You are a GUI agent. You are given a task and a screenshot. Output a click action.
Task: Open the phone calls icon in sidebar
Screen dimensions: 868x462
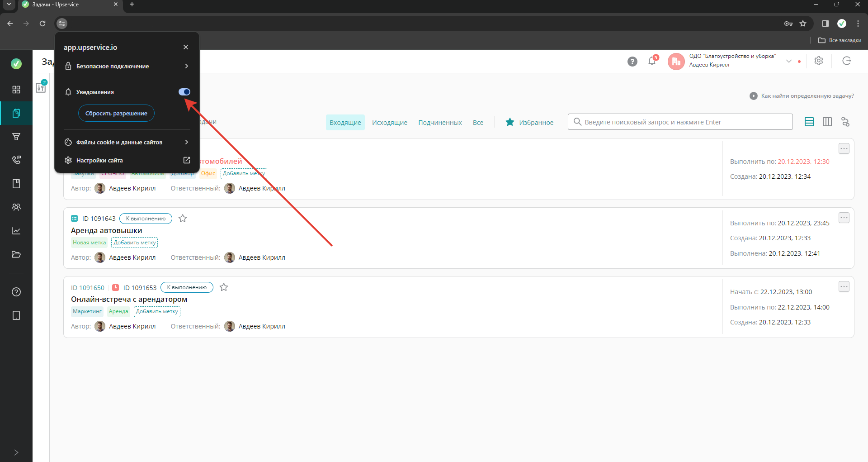pyautogui.click(x=16, y=160)
